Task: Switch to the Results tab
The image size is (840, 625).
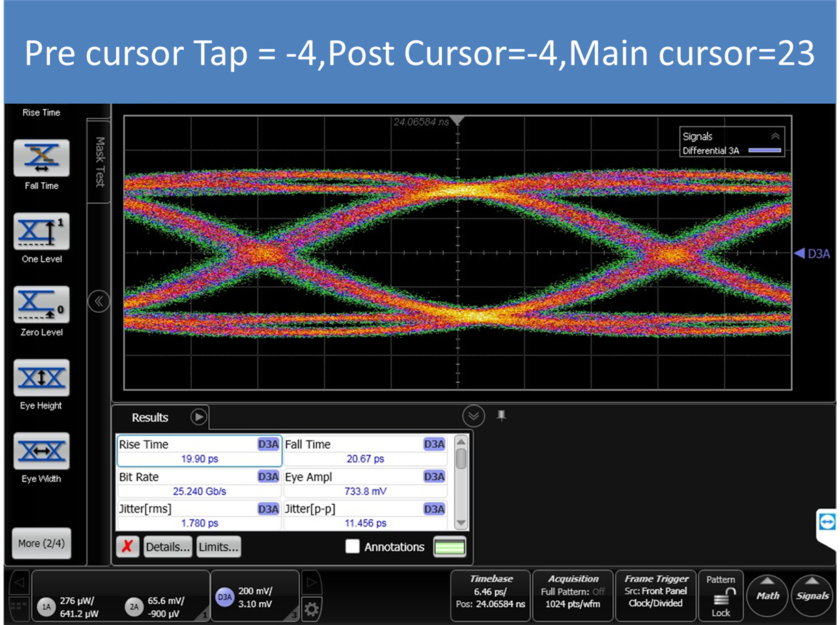Action: coord(150,417)
